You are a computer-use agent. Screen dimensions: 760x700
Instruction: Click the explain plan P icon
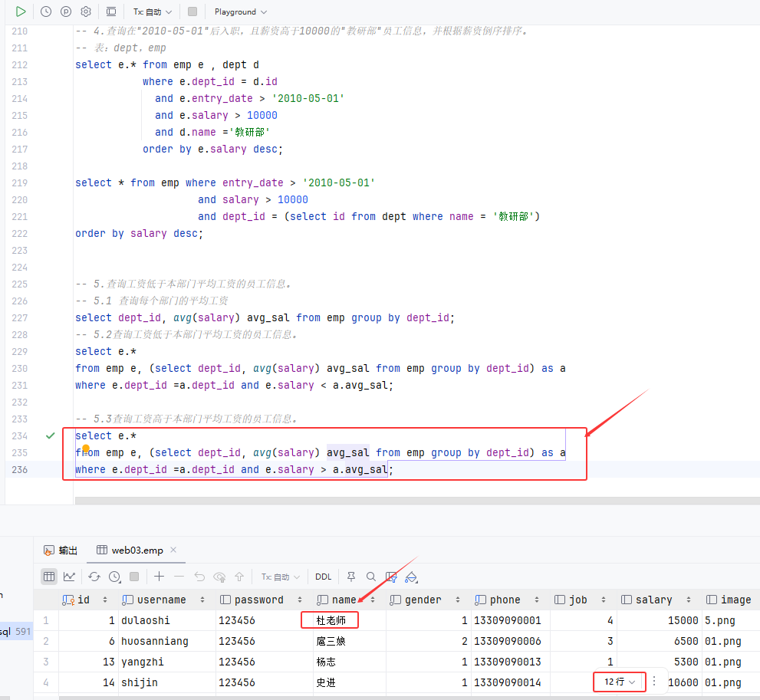pyautogui.click(x=66, y=12)
